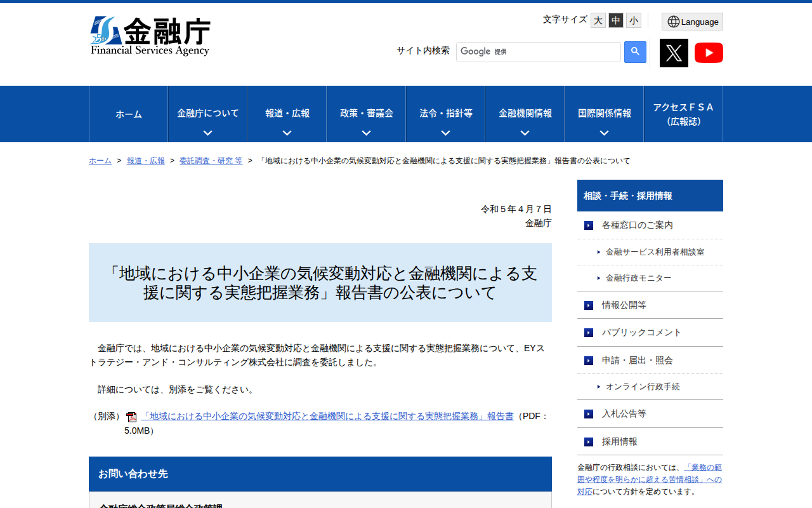Click the search magnifying glass button
The width and height of the screenshot is (812, 508).
(635, 51)
